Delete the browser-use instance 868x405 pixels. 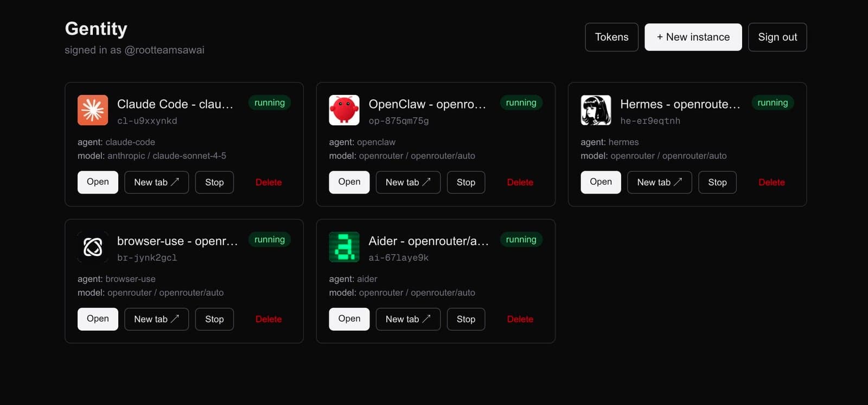[269, 319]
